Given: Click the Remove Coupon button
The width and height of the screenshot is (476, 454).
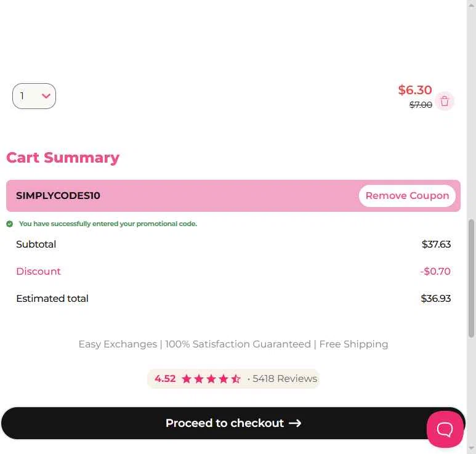Looking at the screenshot, I should tap(407, 196).
